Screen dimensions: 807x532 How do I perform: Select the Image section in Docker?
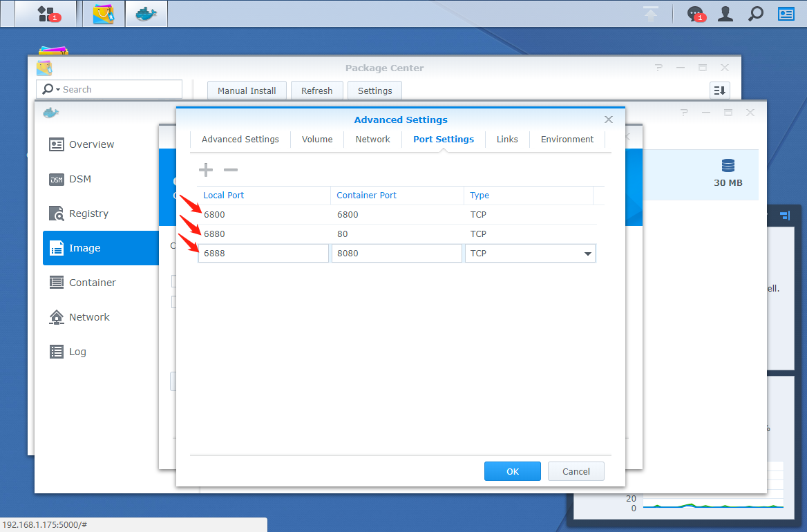tap(101, 248)
